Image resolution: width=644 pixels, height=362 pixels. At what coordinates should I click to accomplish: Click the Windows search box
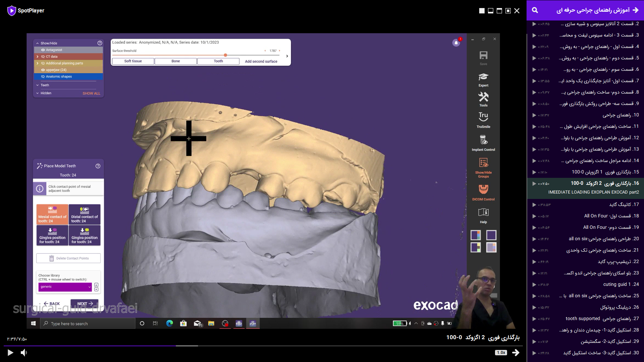click(88, 323)
